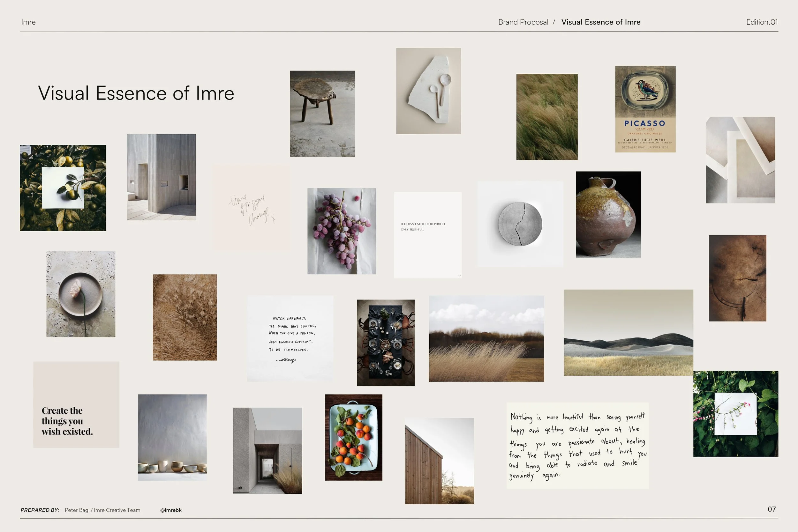
Task: Select the flower on plate photo
Action: click(81, 294)
